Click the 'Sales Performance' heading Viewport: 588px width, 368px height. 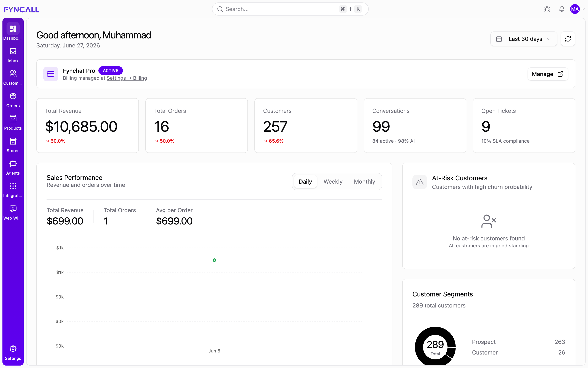(x=74, y=178)
